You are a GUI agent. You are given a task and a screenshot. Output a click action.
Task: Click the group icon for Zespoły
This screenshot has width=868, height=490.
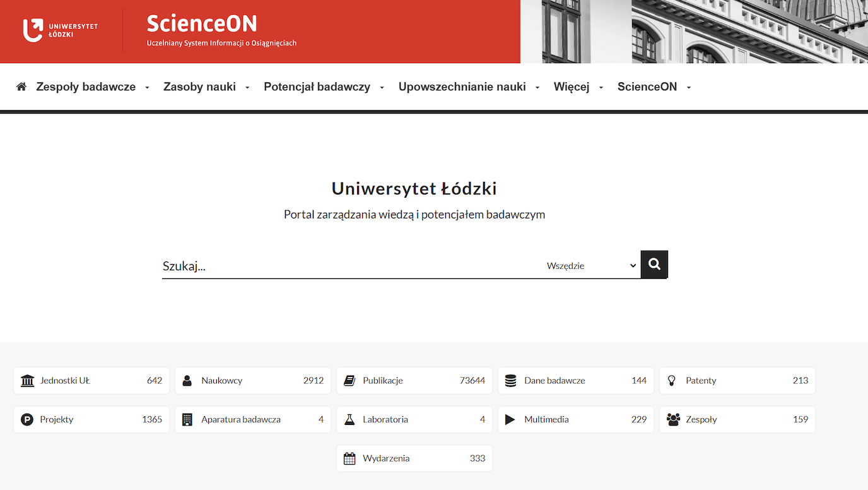673,419
